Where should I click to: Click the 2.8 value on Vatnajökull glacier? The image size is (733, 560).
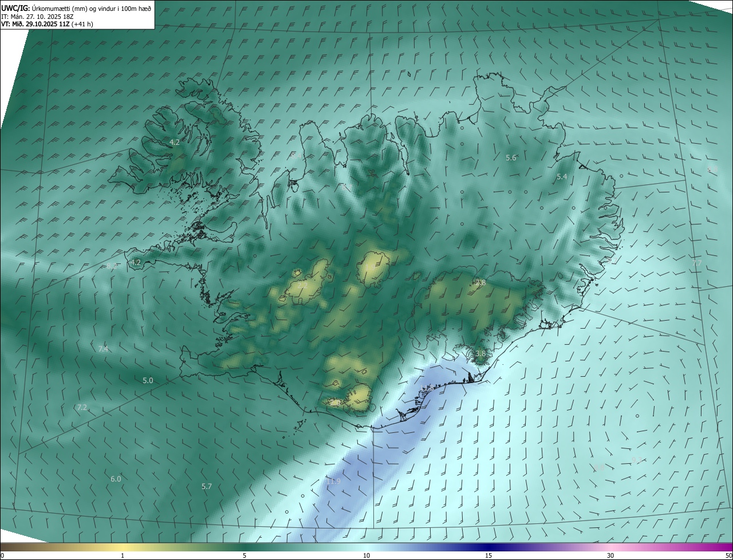480,282
